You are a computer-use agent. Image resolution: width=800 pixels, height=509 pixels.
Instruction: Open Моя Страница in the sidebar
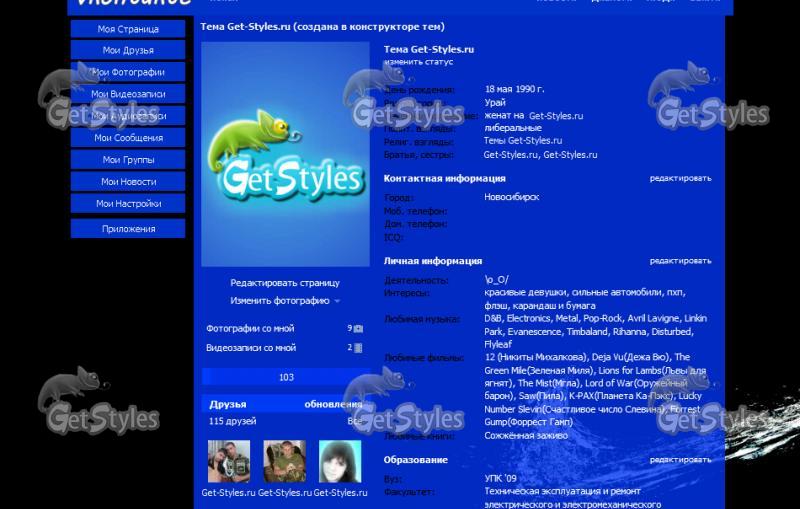click(128, 29)
